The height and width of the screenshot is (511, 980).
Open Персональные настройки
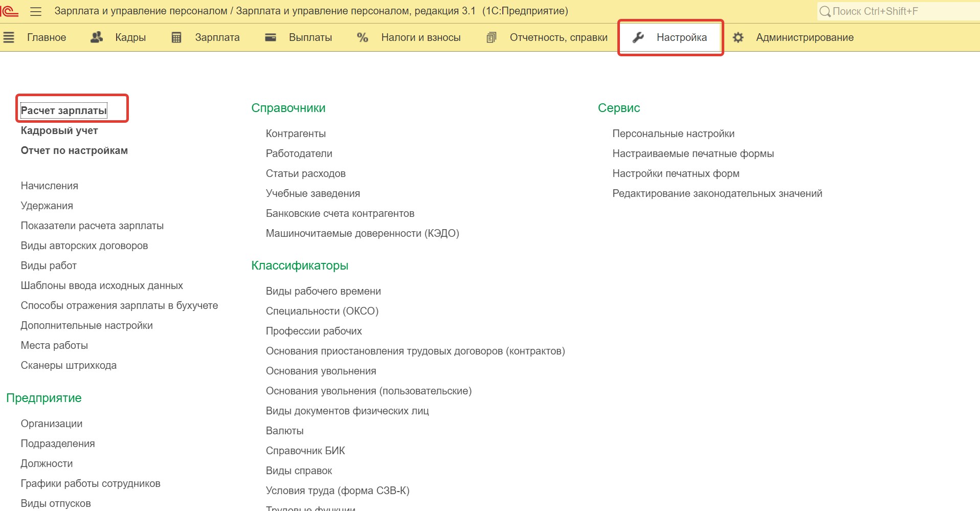point(674,134)
